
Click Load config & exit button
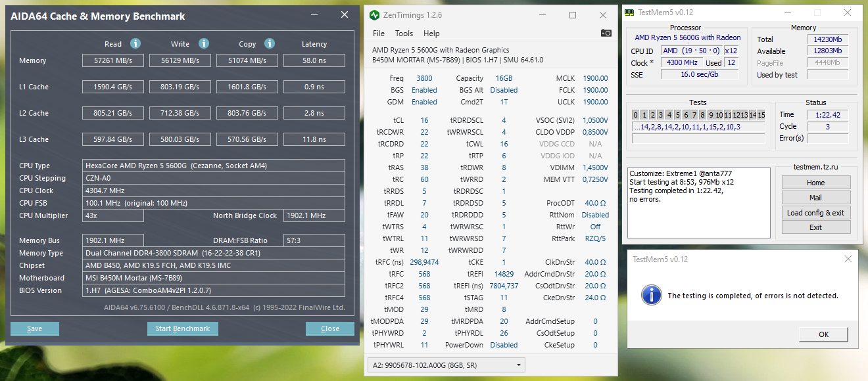[x=815, y=213]
